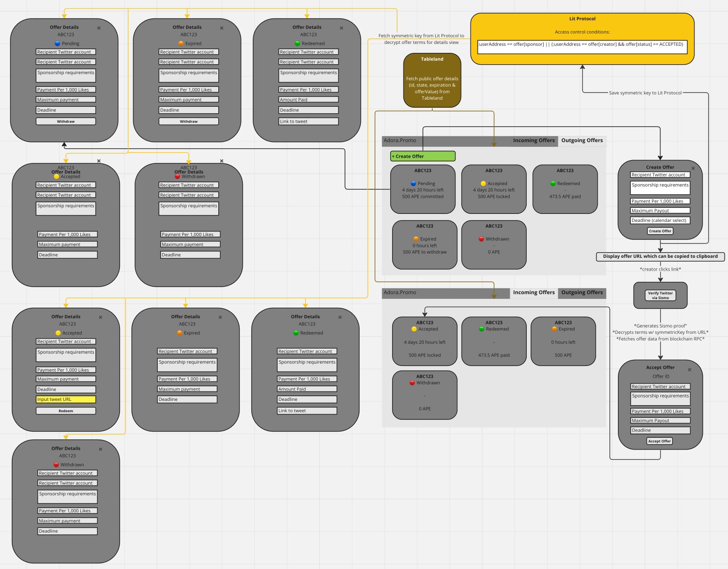Close the Offer Details card containing Input tweet URL
Viewport: 728px width, 569px height.
pyautogui.click(x=100, y=317)
